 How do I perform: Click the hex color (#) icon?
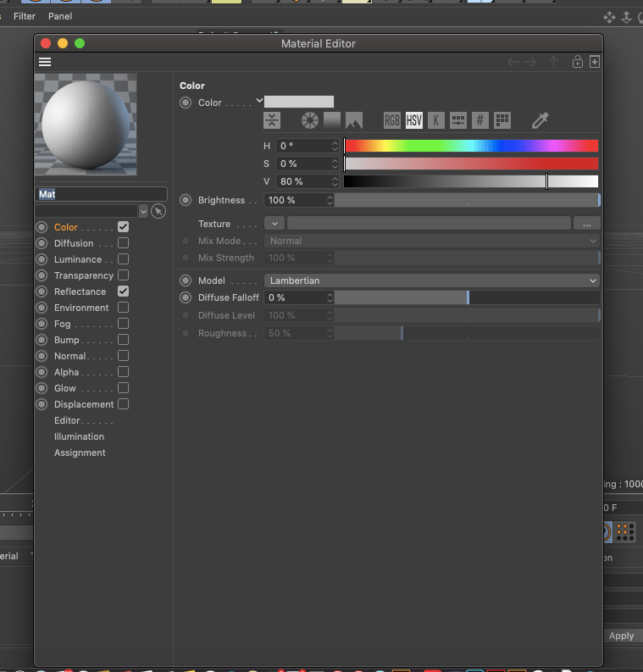pos(479,120)
